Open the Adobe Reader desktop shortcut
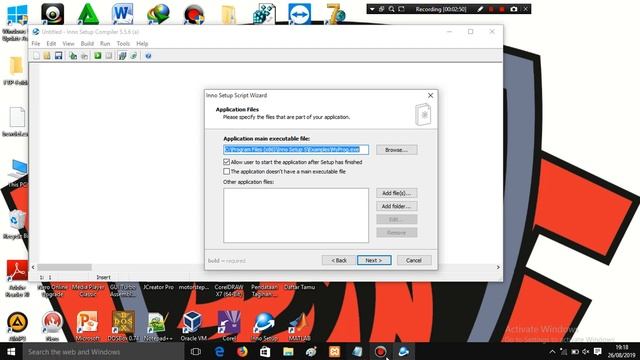 pos(17,278)
